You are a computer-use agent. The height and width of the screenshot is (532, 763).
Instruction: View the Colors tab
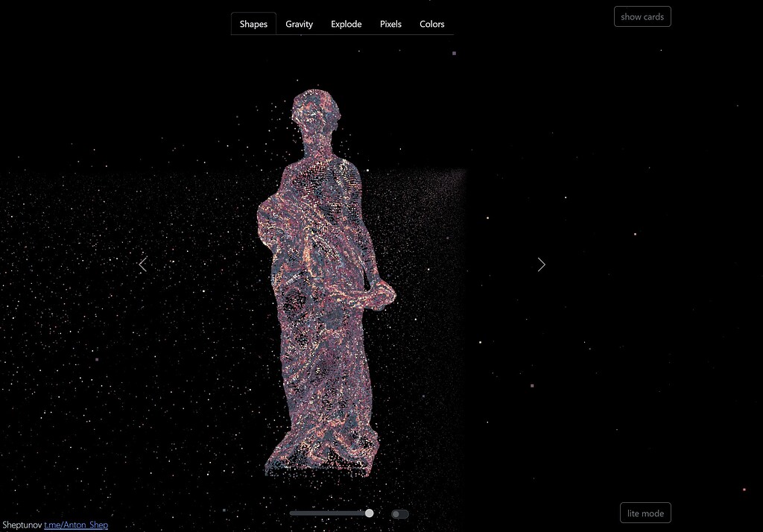click(432, 23)
